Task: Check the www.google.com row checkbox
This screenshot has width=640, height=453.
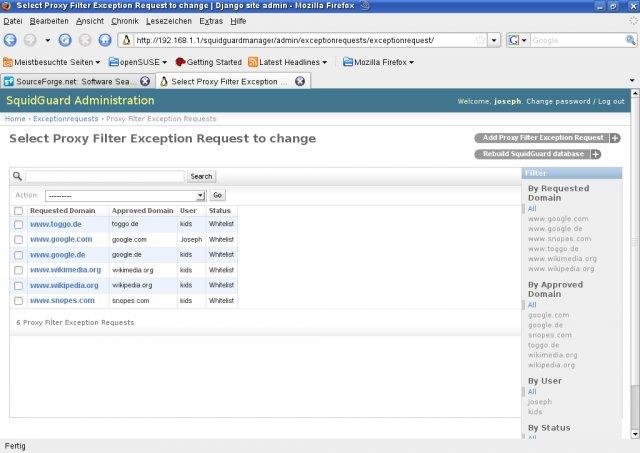Action: [18, 240]
